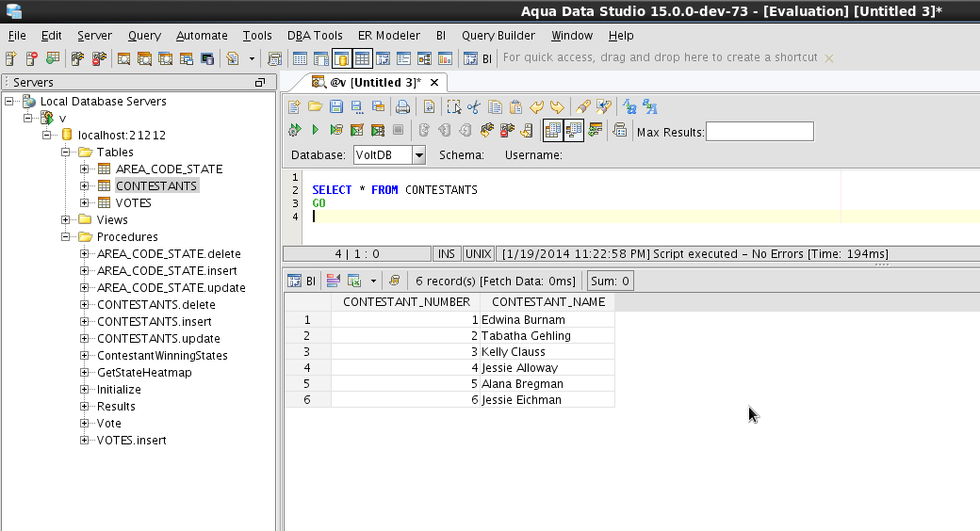
Task: Redo with the right-curved arrow icon
Action: 557,106
